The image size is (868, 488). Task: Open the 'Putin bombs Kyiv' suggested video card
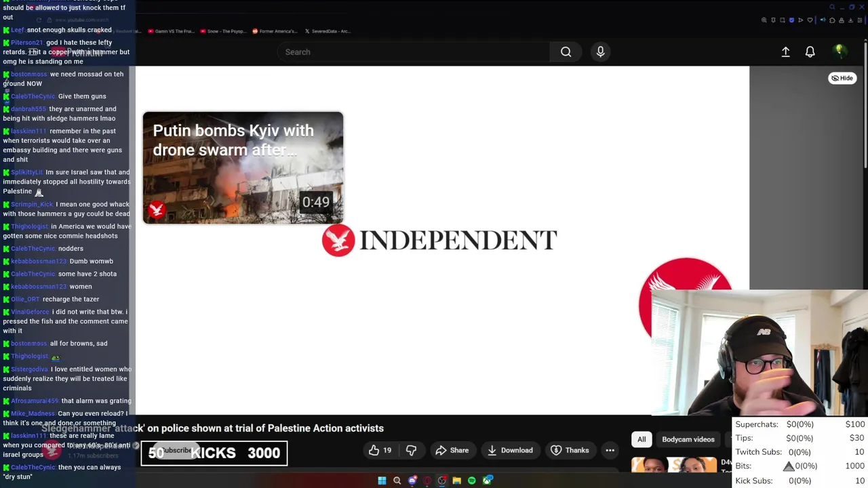[x=243, y=167]
